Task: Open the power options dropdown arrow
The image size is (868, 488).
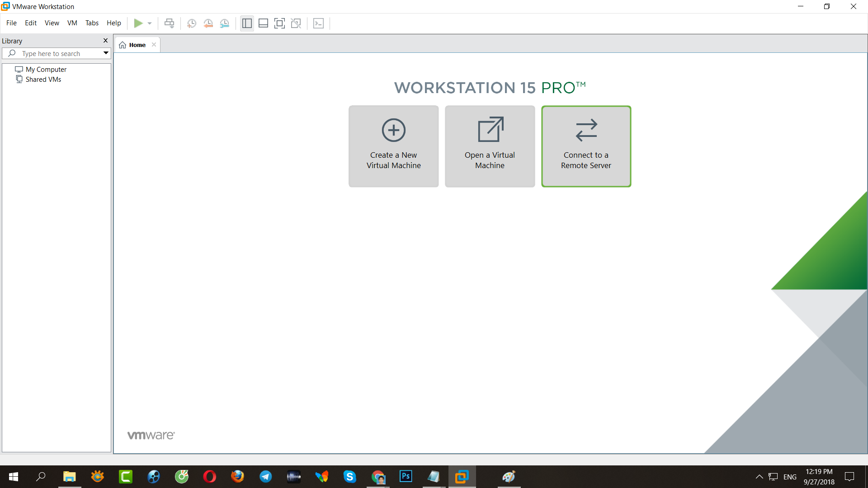Action: tap(150, 23)
